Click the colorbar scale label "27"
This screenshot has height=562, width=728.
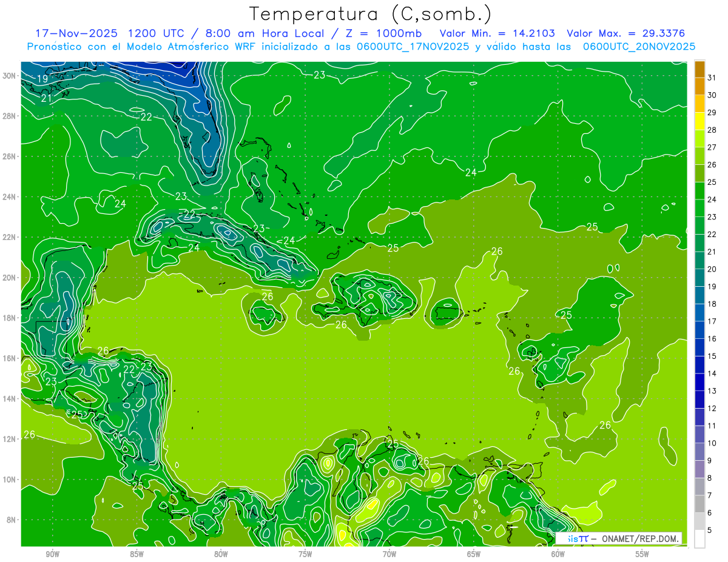712,147
